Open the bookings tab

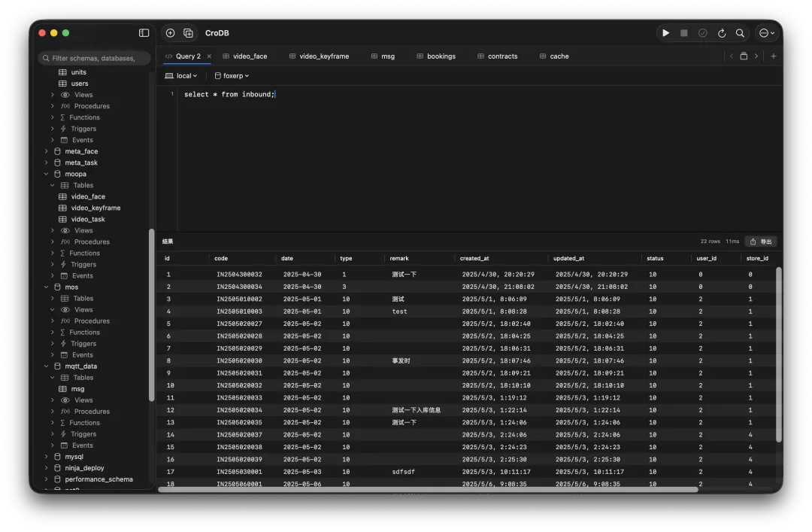(436, 56)
